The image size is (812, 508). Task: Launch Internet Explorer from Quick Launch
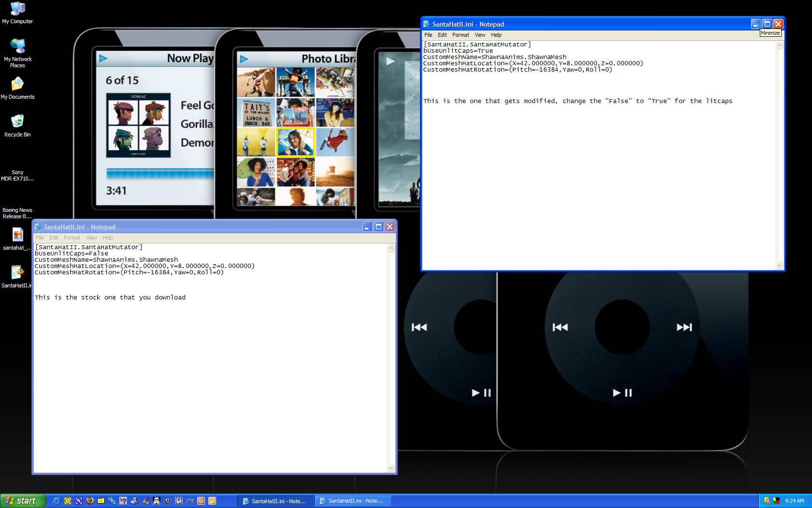pyautogui.click(x=56, y=501)
